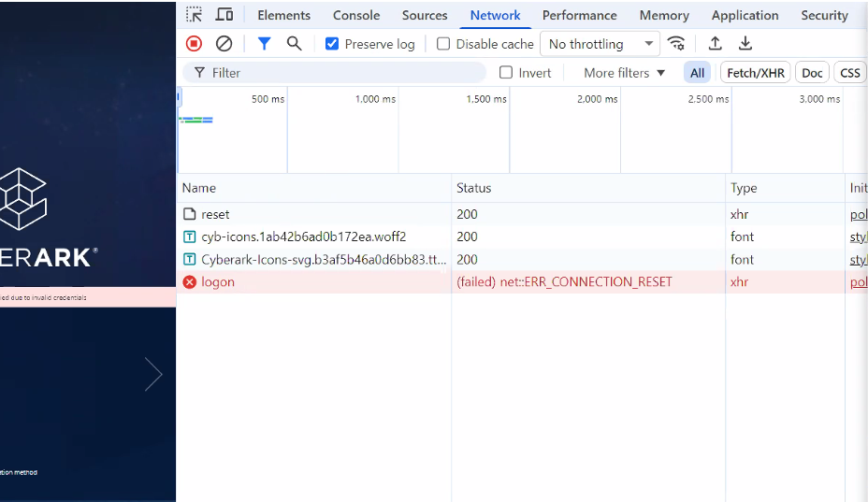Switch to the Memory tab
The height and width of the screenshot is (502, 868).
point(664,16)
